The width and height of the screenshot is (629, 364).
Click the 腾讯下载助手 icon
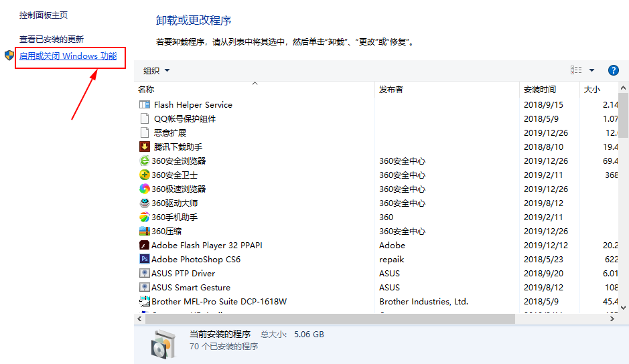tap(145, 147)
